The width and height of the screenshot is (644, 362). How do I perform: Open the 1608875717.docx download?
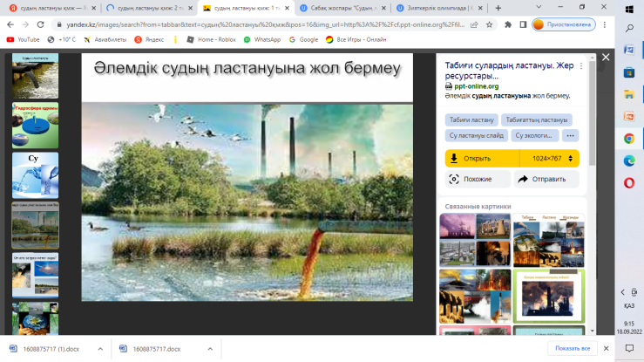(x=157, y=349)
